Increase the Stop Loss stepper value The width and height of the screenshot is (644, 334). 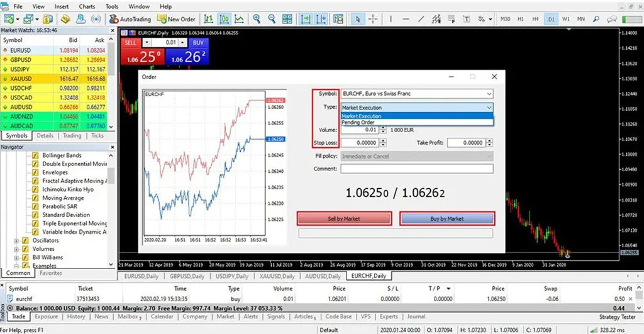[x=383, y=141]
